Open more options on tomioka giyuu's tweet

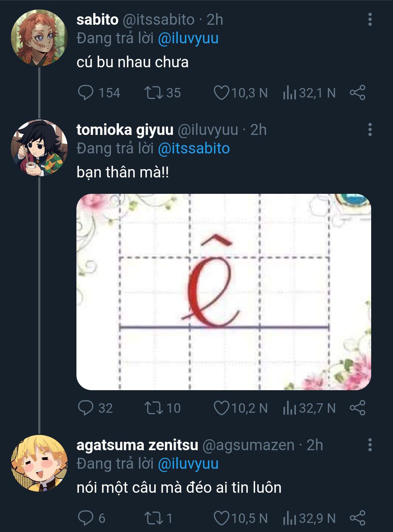click(x=370, y=129)
